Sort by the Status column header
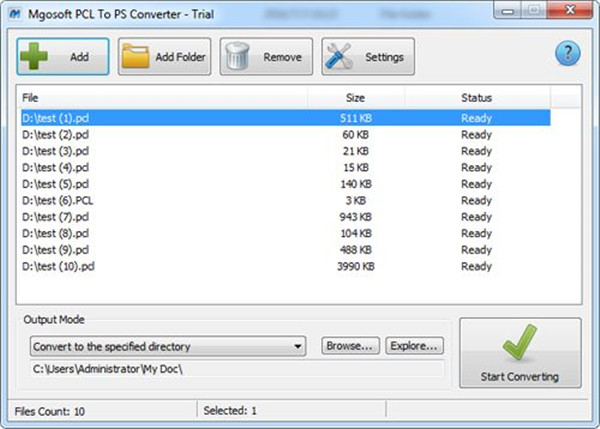The image size is (600, 429). [x=477, y=98]
